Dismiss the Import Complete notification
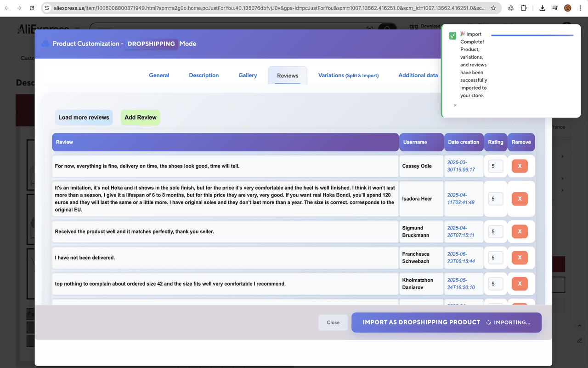Screen dimensions: 588x368 455,105
